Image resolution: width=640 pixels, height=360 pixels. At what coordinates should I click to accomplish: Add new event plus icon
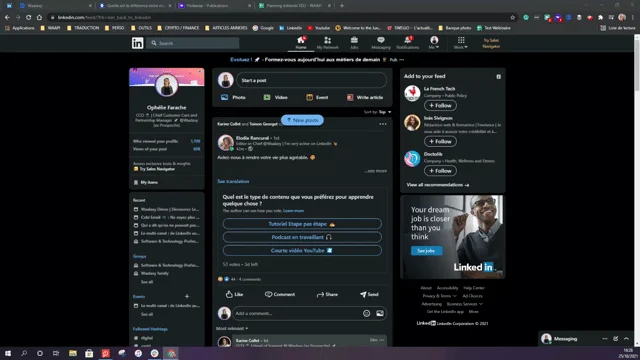coord(187,296)
